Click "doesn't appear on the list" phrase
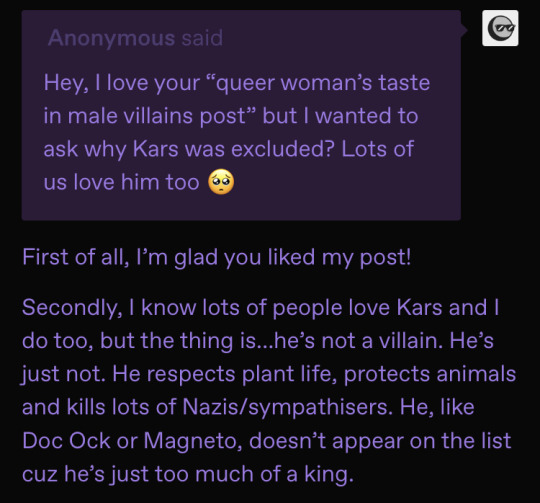 [x=380, y=441]
